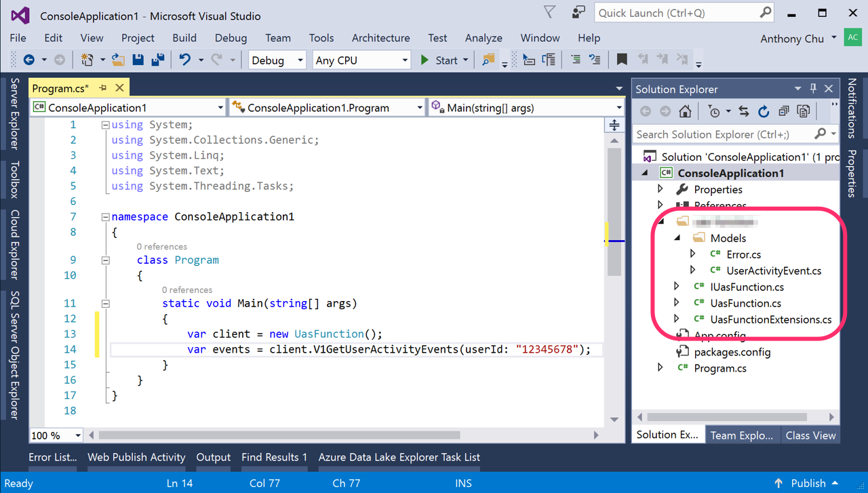Open the ConsoleApplication1 project navigation dropdown
868x493 pixels.
tap(220, 108)
